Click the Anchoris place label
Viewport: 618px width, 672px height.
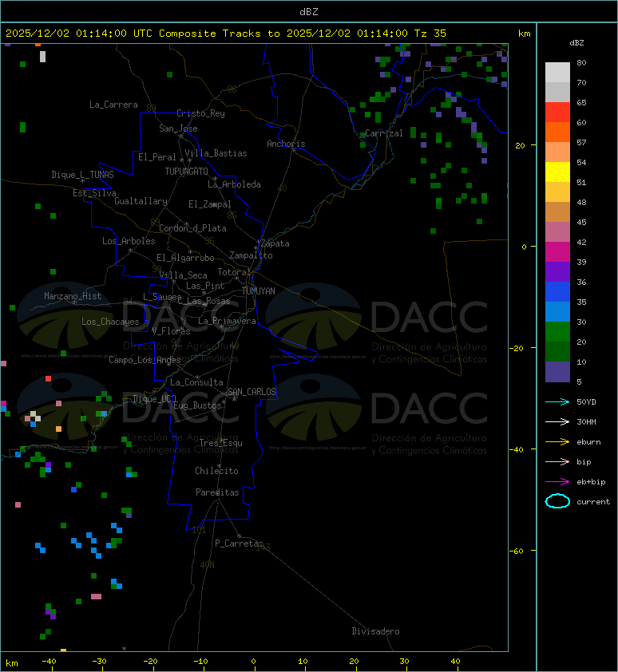click(286, 144)
